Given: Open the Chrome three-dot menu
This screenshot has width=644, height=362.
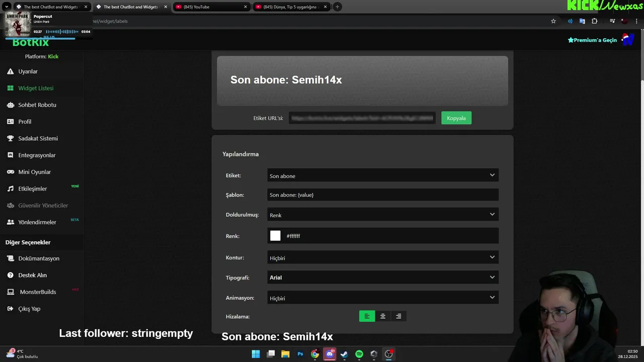Looking at the screenshot, I should tap(636, 21).
